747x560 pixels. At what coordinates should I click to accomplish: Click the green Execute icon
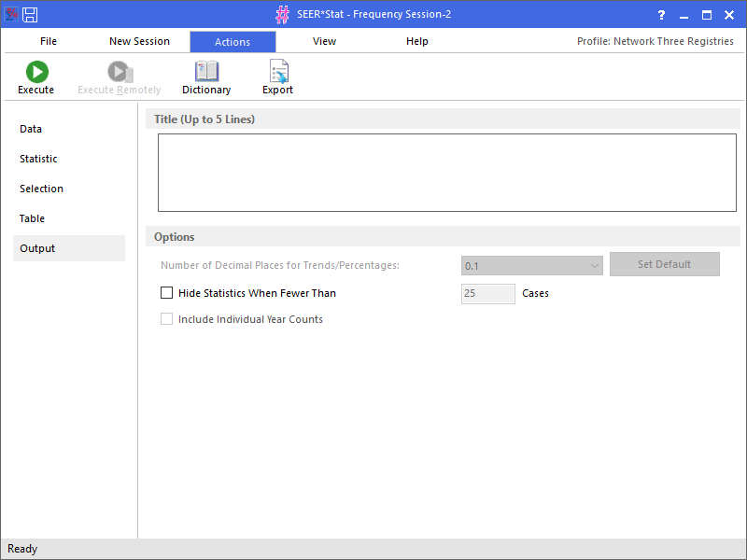[36, 72]
